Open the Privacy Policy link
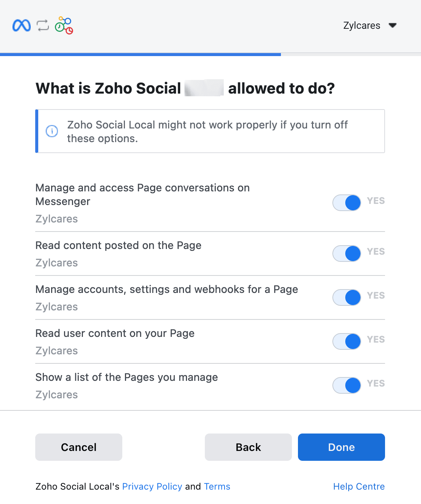This screenshot has width=421, height=504. tap(152, 487)
